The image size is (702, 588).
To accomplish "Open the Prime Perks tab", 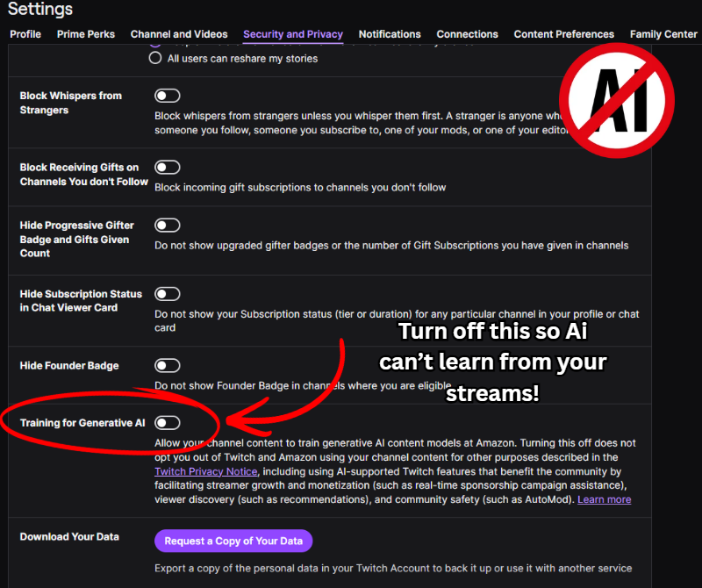I will (x=85, y=34).
